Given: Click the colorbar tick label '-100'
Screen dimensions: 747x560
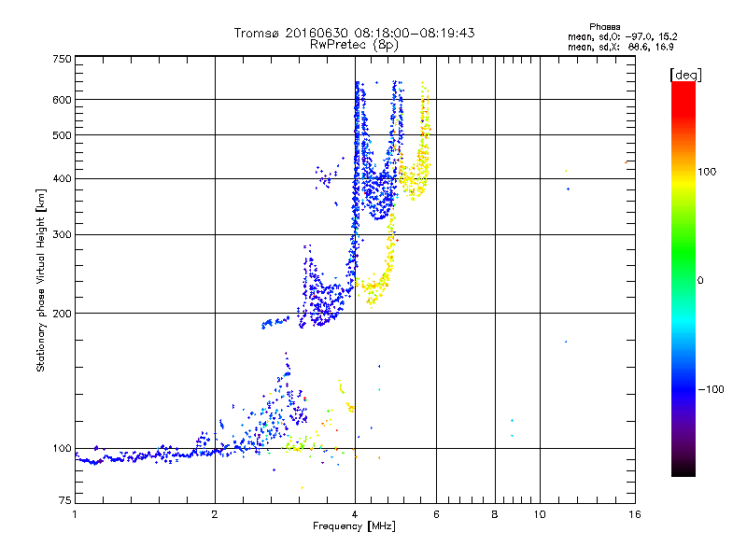Looking at the screenshot, I should [711, 389].
